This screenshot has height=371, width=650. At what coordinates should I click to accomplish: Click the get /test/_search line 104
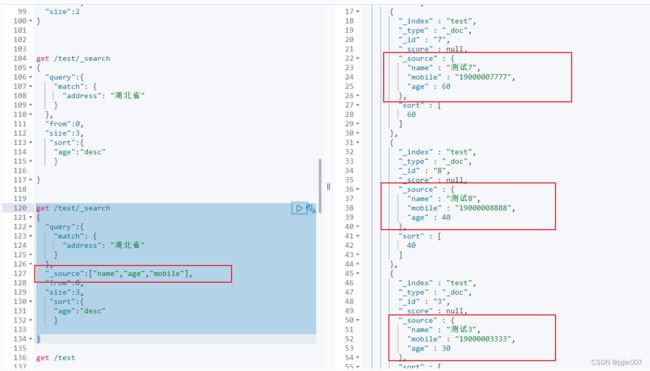[x=73, y=58]
